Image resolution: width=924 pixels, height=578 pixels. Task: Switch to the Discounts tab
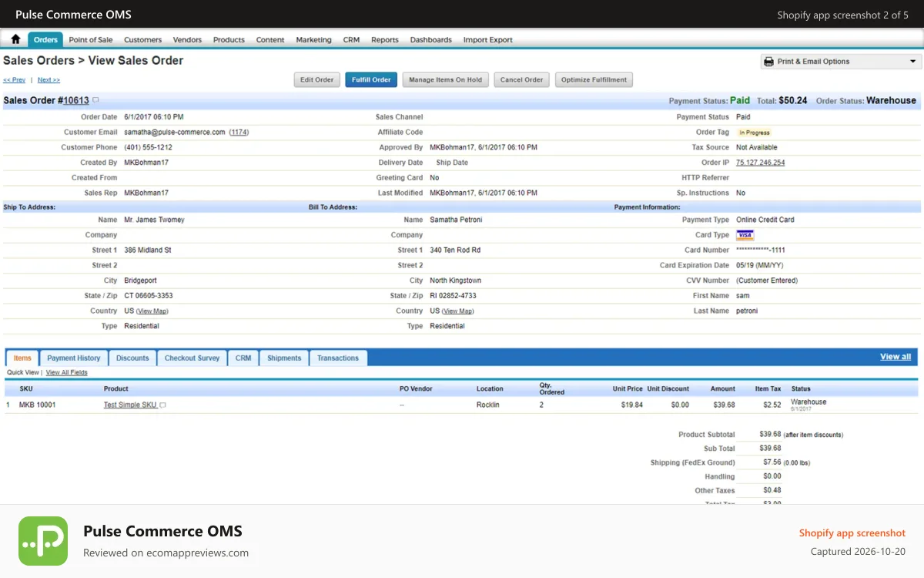[x=132, y=358]
